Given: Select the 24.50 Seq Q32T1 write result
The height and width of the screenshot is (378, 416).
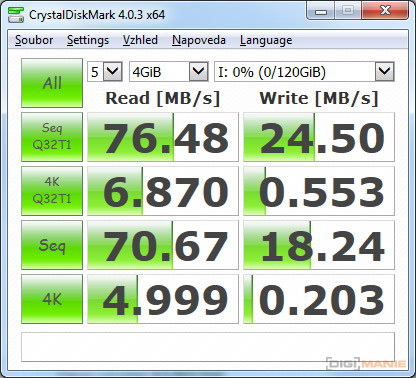Looking at the screenshot, I should tap(319, 137).
